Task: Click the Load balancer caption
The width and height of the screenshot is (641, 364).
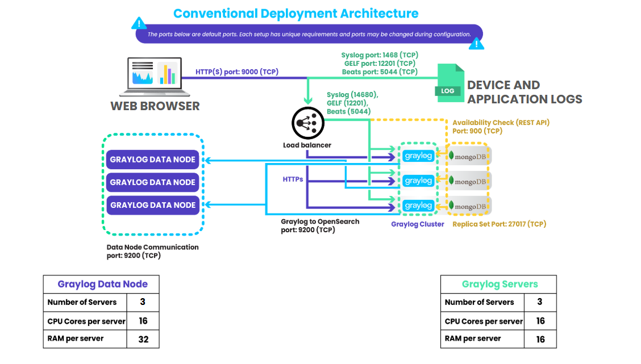Action: [307, 145]
